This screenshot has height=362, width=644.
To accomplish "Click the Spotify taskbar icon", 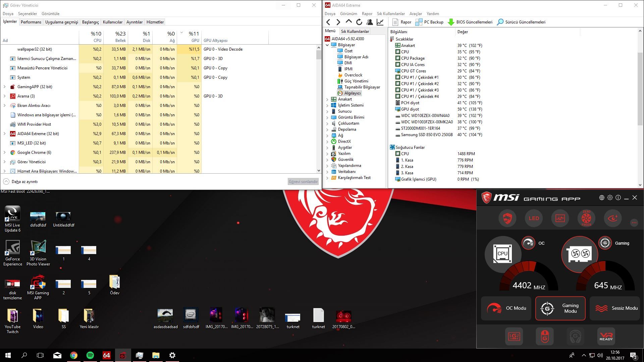I will tap(90, 355).
